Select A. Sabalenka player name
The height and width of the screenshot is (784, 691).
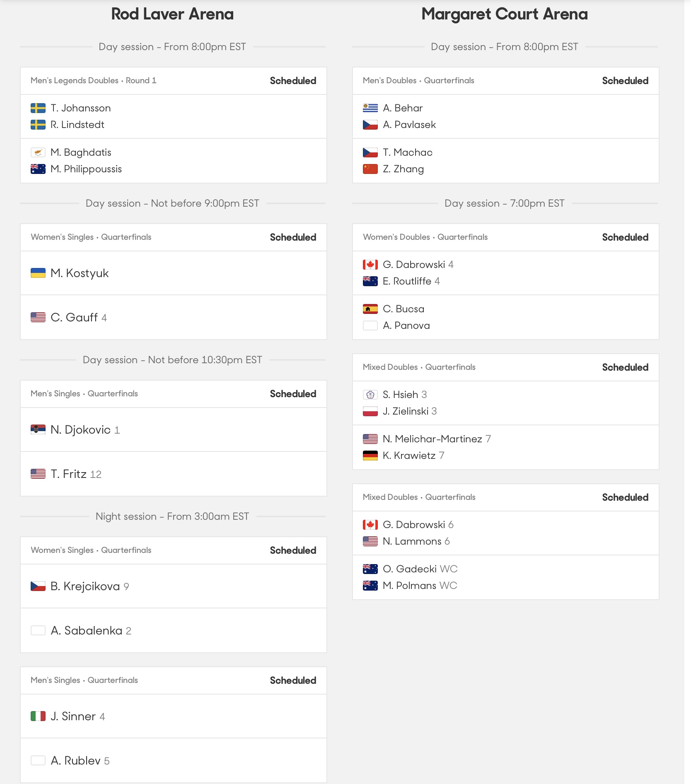tap(86, 630)
